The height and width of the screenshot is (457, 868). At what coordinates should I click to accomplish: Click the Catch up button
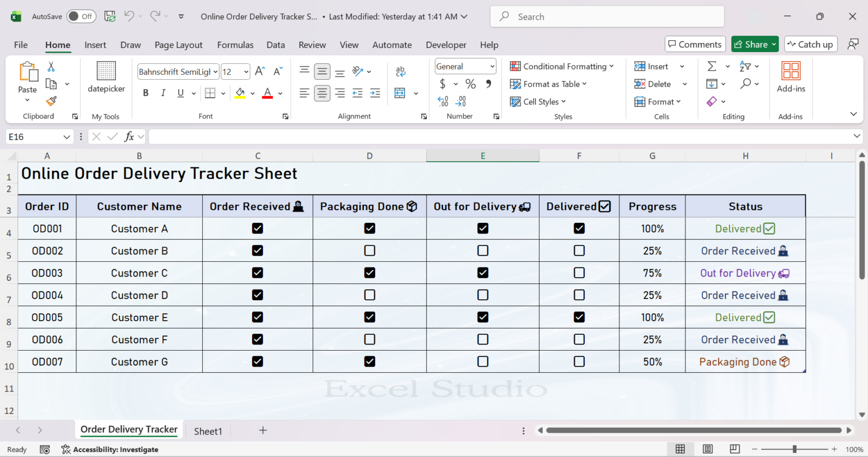point(810,44)
